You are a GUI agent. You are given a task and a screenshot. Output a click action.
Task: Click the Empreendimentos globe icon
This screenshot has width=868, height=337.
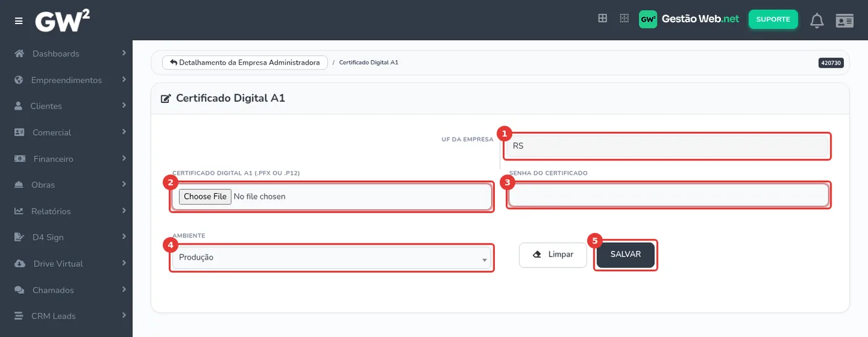pyautogui.click(x=19, y=80)
